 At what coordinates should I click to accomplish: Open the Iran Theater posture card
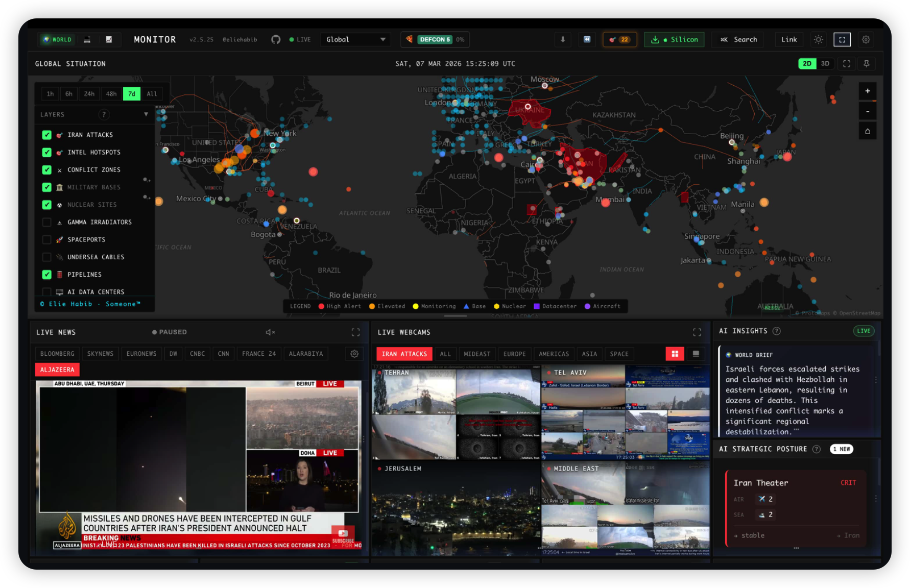tap(796, 508)
